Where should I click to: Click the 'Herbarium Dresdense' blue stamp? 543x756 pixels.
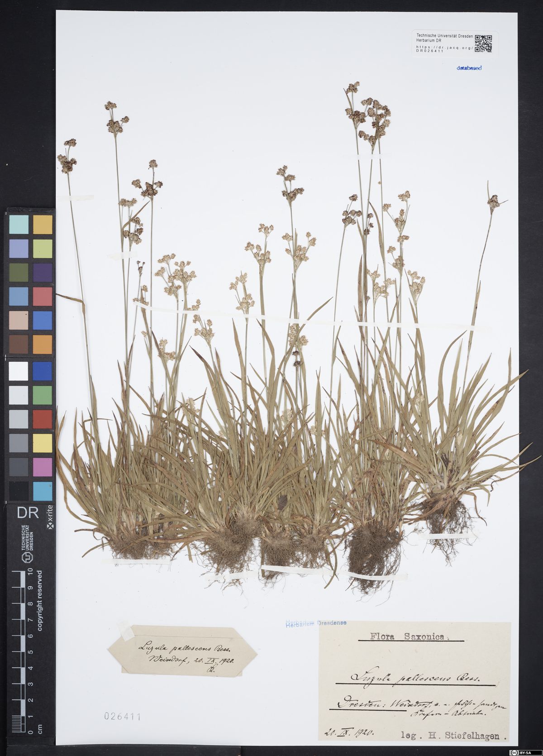(316, 624)
